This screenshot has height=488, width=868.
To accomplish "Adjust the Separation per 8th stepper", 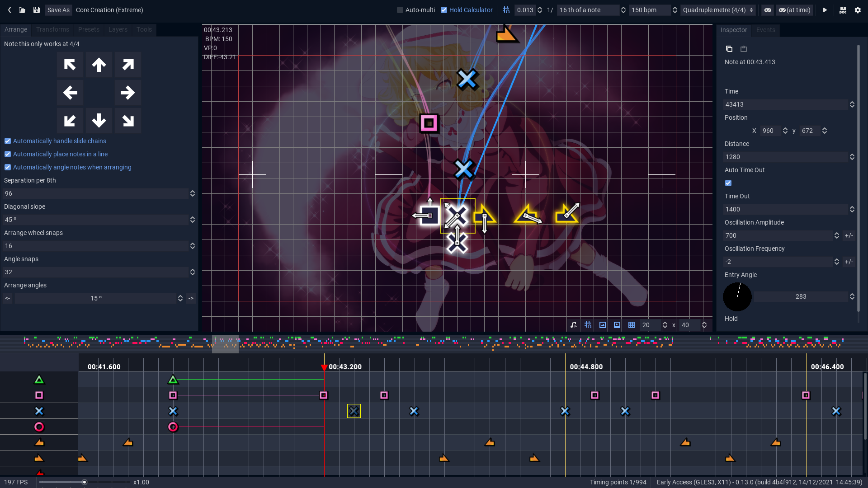I will coord(193,193).
